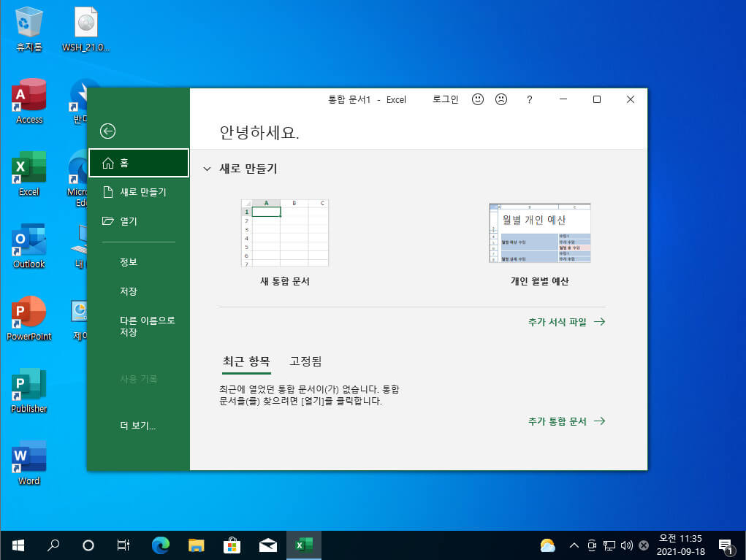The image size is (746, 560).
Task: Open Microsoft Edge from the taskbar
Action: point(160,545)
